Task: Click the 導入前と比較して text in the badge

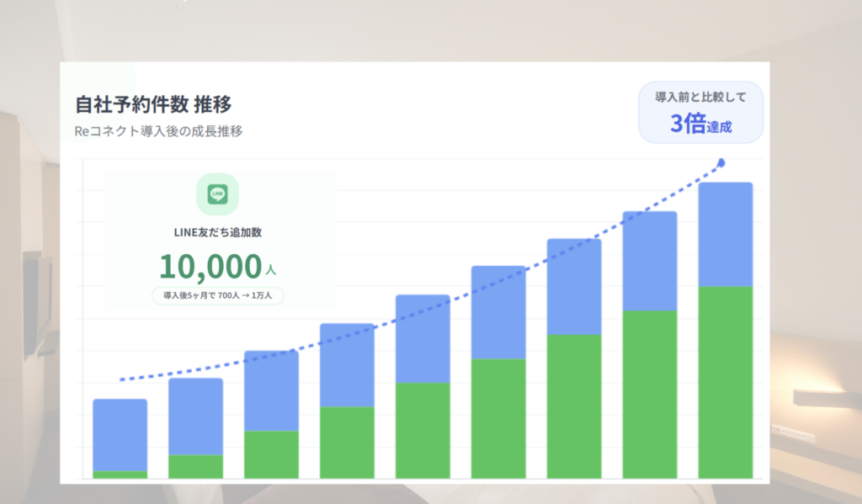Action: click(700, 97)
